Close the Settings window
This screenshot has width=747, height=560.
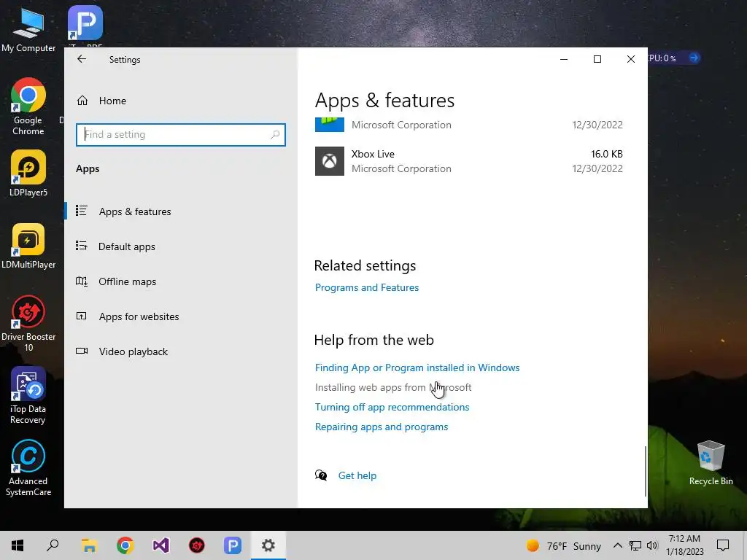pyautogui.click(x=631, y=59)
